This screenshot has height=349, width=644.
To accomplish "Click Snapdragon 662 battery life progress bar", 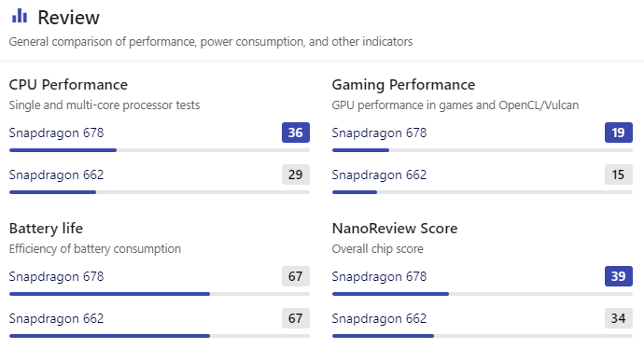I will pyautogui.click(x=160, y=336).
